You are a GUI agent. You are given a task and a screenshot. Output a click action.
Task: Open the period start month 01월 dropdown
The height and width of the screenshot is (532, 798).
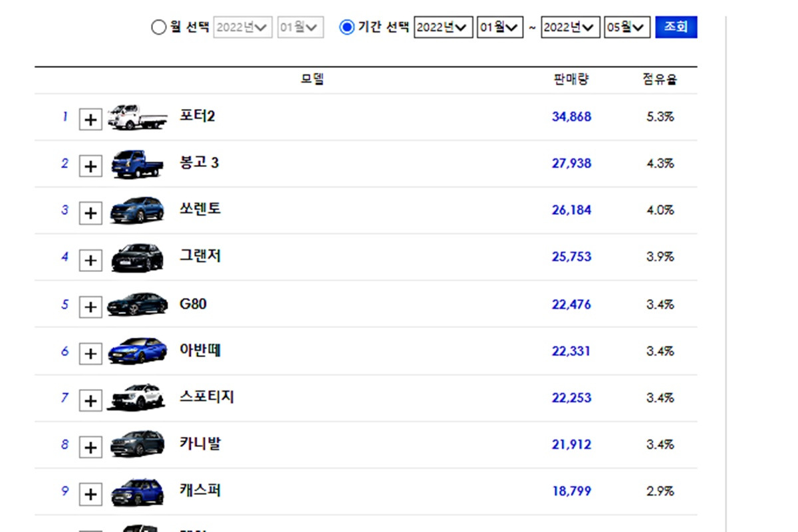point(500,28)
